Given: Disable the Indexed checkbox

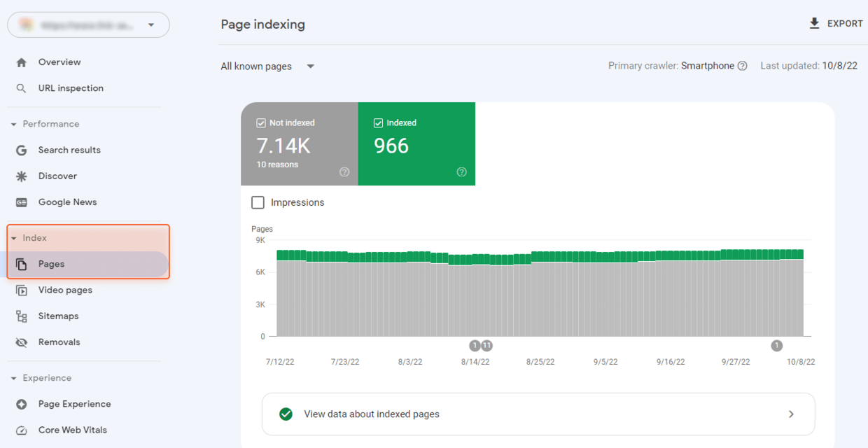Looking at the screenshot, I should (x=379, y=122).
